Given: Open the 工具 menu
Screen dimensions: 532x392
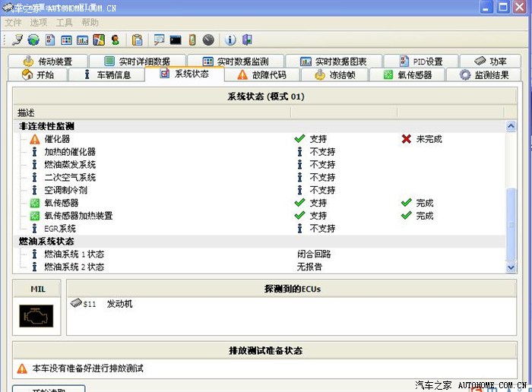Looking at the screenshot, I should [65, 23].
